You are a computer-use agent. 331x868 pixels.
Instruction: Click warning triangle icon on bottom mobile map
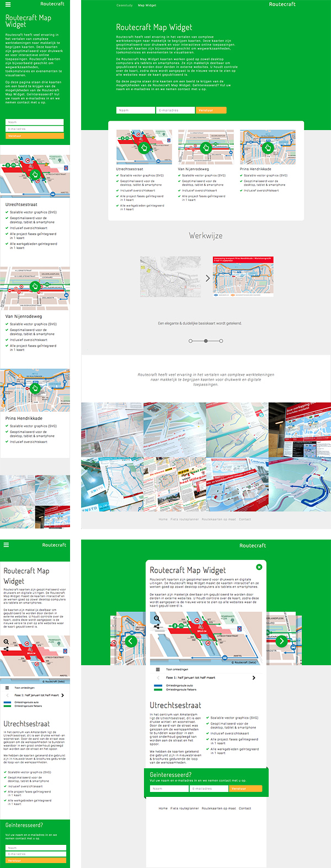point(31,650)
